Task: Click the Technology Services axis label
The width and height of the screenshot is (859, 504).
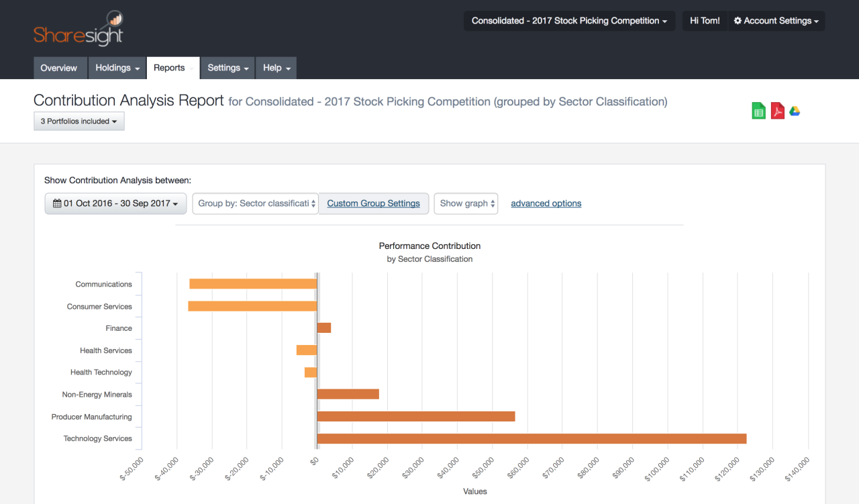Action: 98,439
